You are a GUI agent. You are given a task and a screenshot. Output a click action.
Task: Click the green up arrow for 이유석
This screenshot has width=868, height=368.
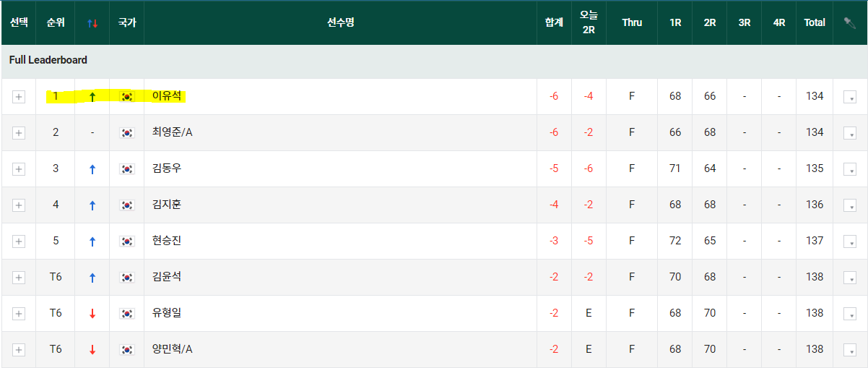pos(92,97)
